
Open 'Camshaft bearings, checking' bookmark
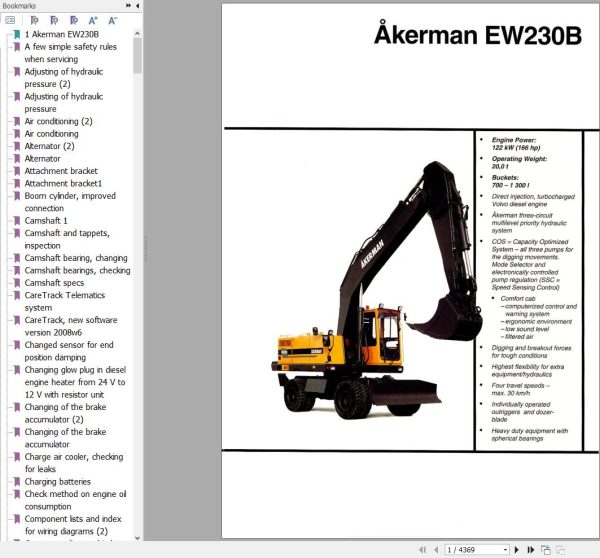(x=77, y=271)
